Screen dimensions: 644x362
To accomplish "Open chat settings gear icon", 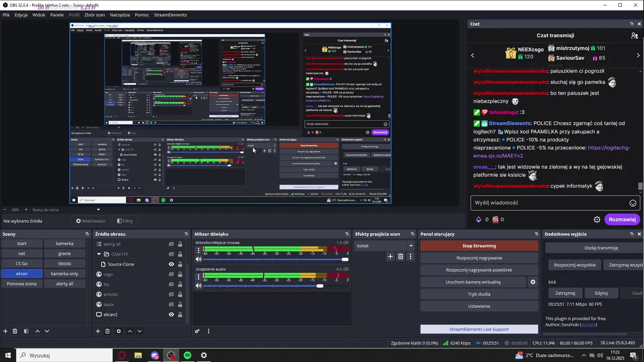I will (x=597, y=220).
